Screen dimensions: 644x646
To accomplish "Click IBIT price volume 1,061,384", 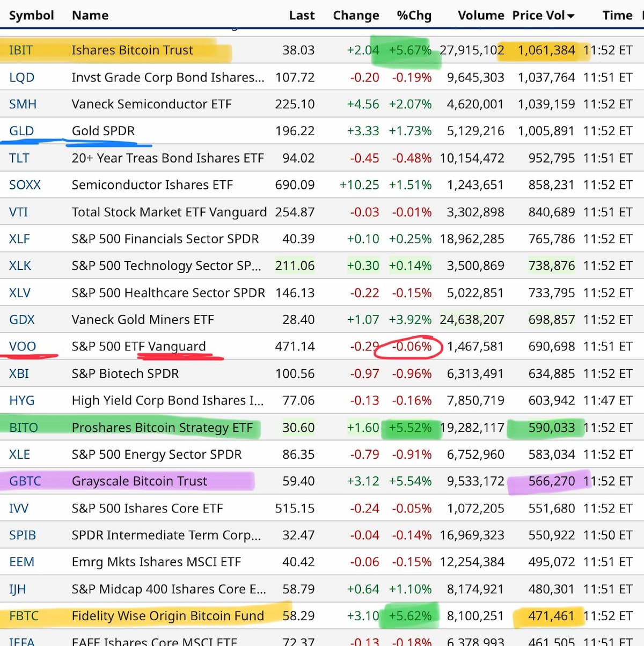I will tap(546, 50).
